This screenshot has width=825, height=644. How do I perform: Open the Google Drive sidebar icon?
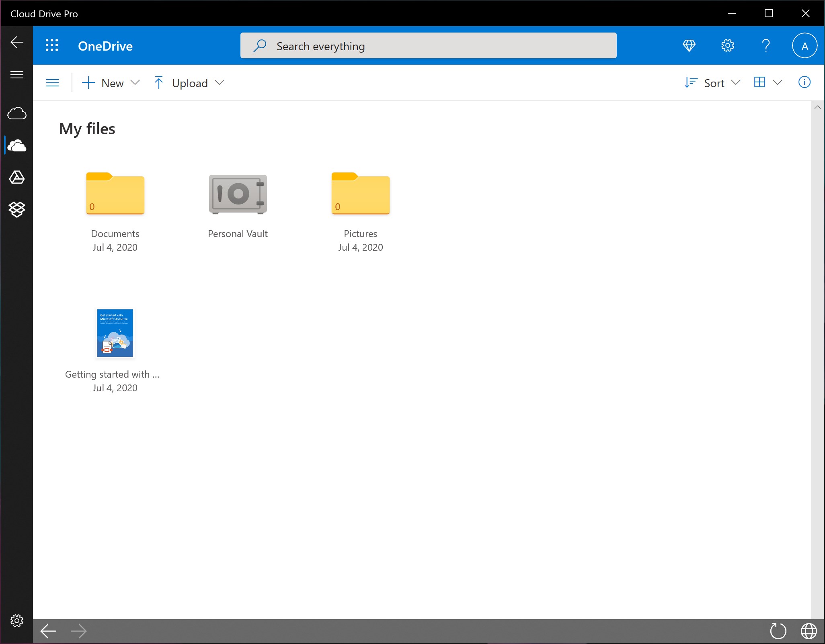point(17,177)
